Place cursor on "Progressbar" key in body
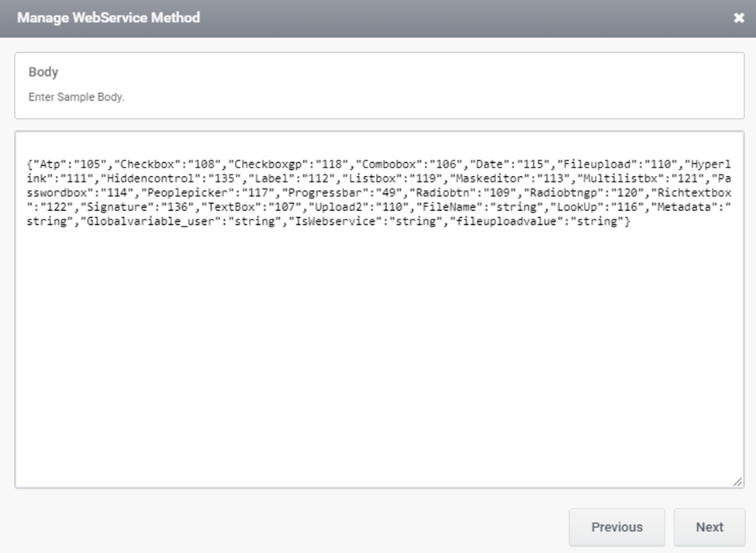This screenshot has width=756, height=553. (324, 193)
